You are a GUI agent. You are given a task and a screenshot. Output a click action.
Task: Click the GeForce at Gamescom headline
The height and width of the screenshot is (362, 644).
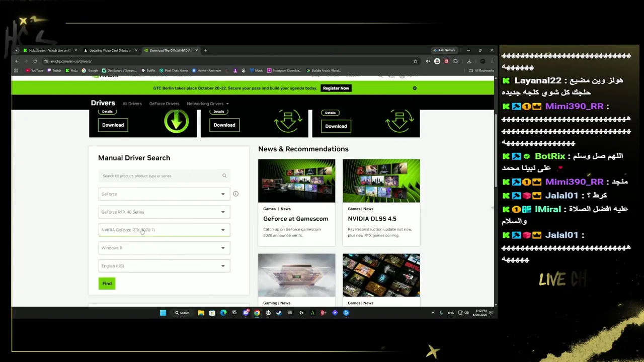[296, 219]
